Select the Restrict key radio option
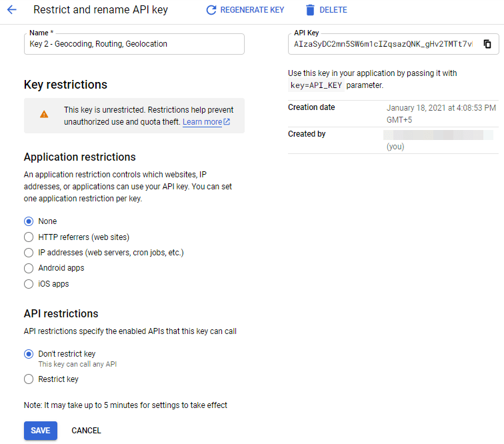 click(29, 379)
